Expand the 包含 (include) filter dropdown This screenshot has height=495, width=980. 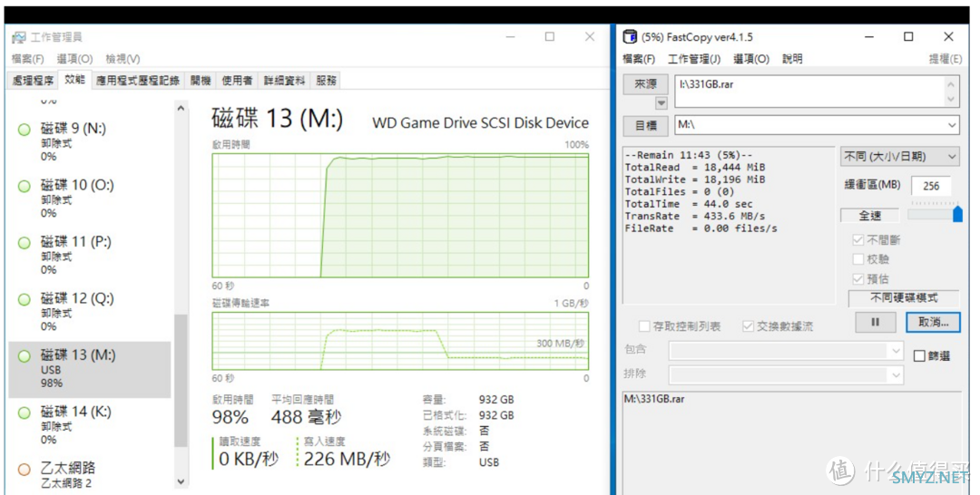pyautogui.click(x=896, y=351)
